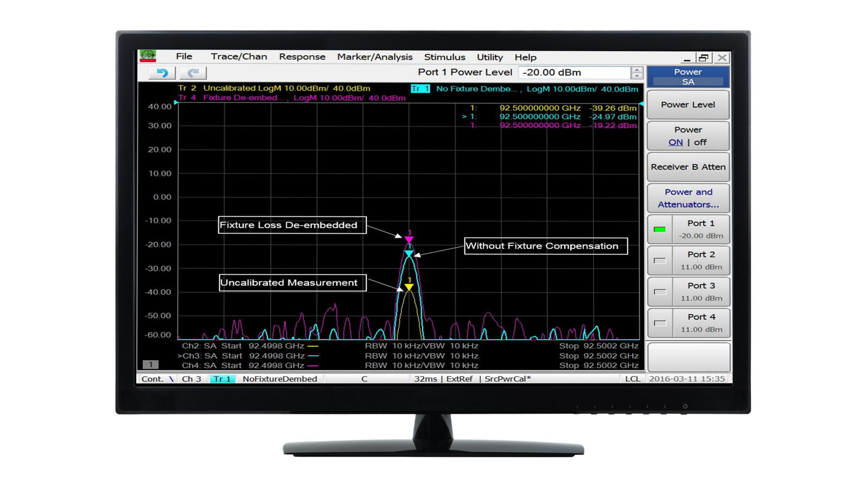The width and height of the screenshot is (868, 488).
Task: Click the undo arrow icon
Action: point(162,73)
